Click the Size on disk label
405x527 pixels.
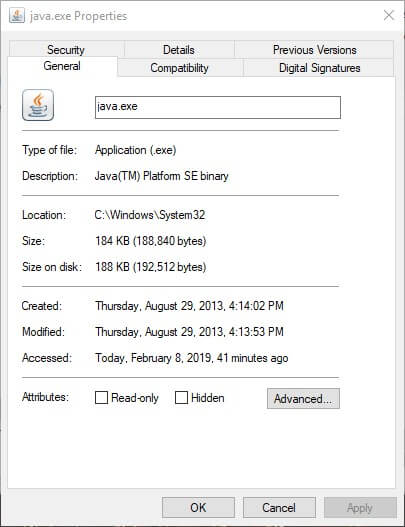tap(52, 267)
